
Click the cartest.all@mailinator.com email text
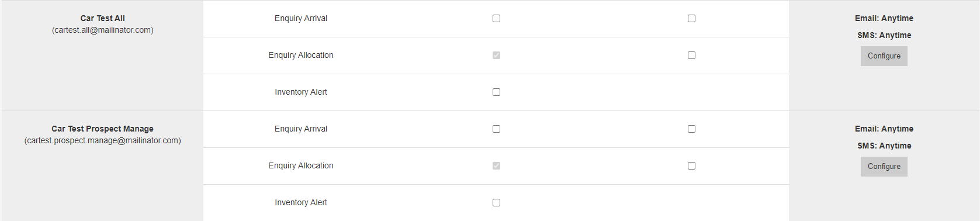coord(103,30)
